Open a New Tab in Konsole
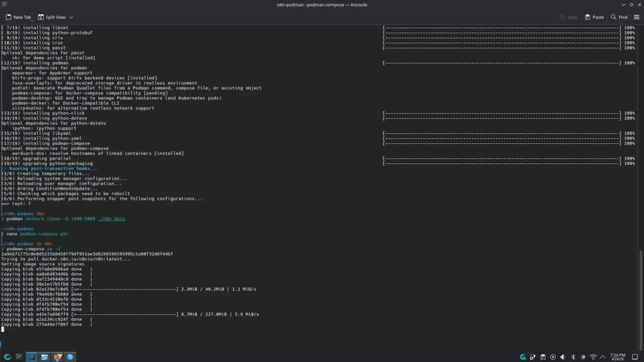 pos(18,17)
